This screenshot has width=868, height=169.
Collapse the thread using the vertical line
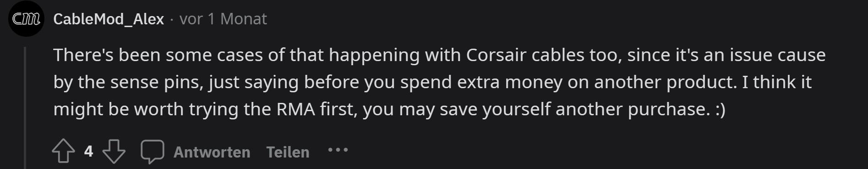25,107
